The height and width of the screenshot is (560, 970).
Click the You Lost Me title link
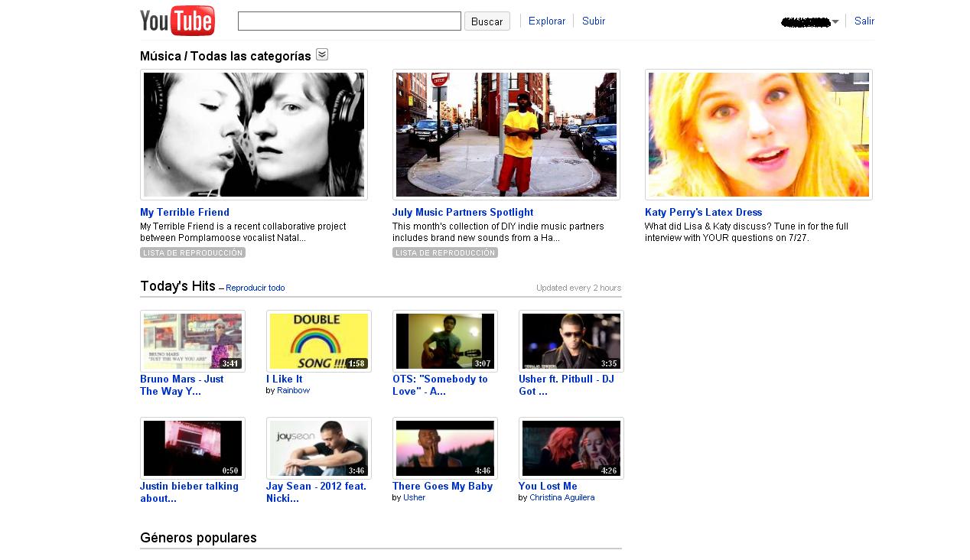click(x=548, y=487)
